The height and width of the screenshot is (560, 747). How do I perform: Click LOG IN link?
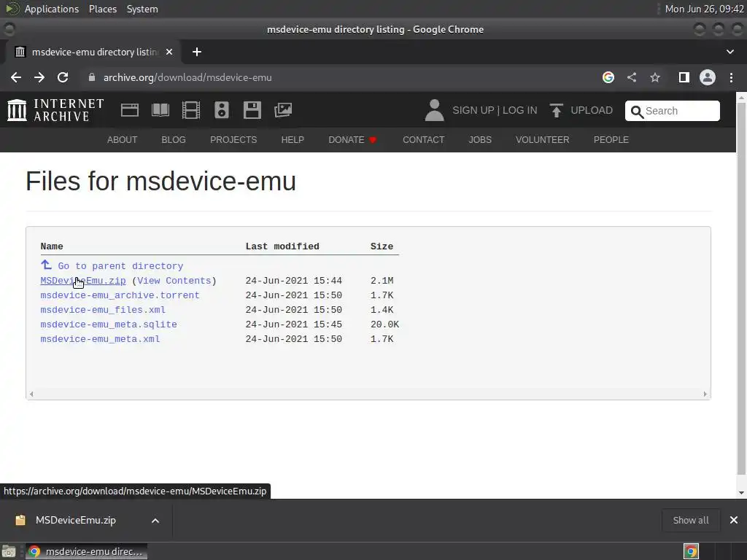point(519,111)
